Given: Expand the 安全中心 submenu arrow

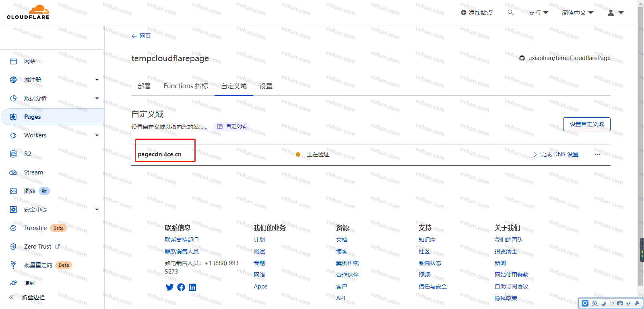Looking at the screenshot, I should tap(97, 209).
